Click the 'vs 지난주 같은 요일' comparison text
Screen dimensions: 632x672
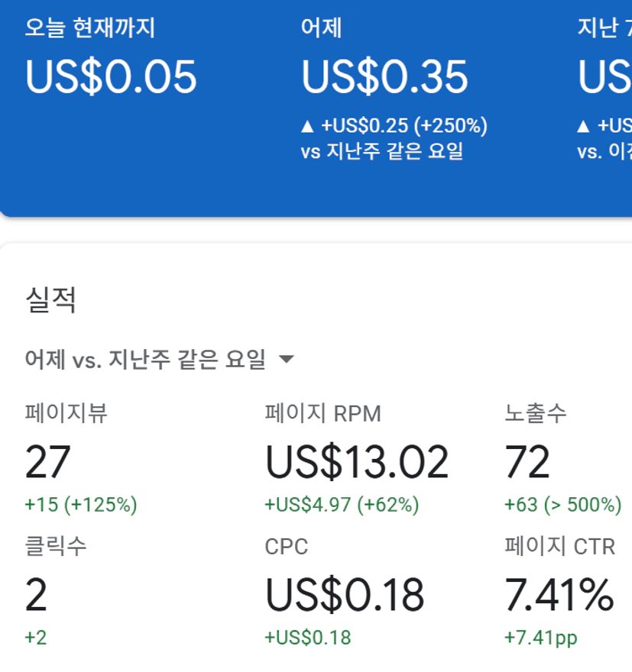[382, 151]
